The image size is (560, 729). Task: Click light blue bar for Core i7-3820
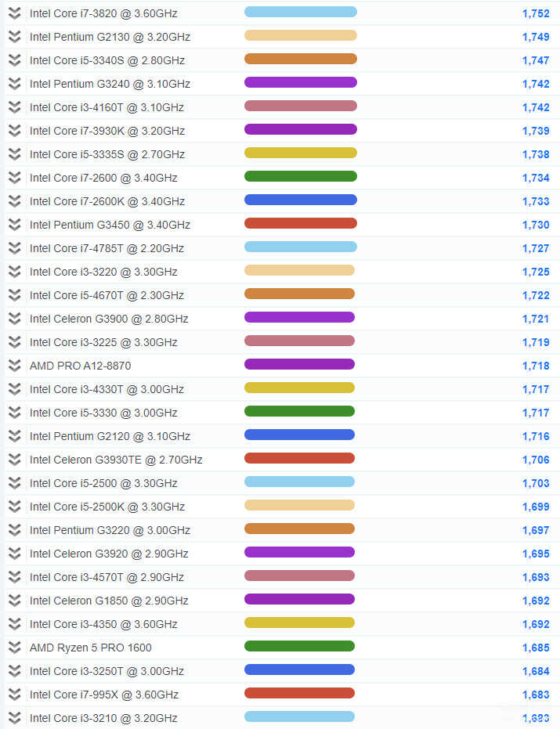(301, 12)
